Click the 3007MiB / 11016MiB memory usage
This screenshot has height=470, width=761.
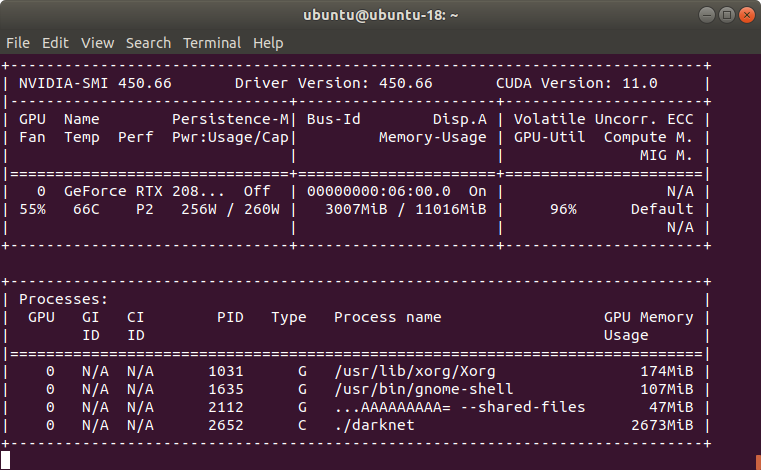tap(406, 209)
